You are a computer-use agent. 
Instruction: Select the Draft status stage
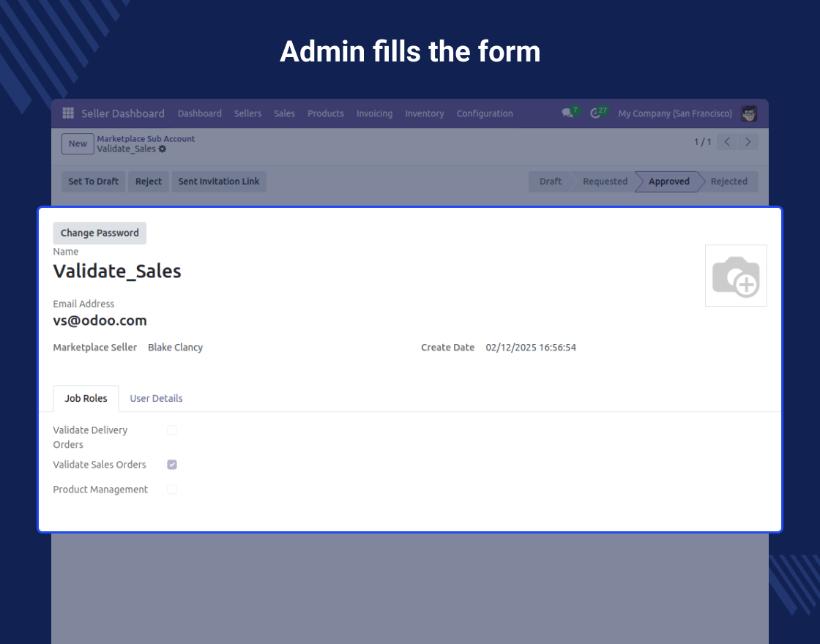(x=550, y=181)
